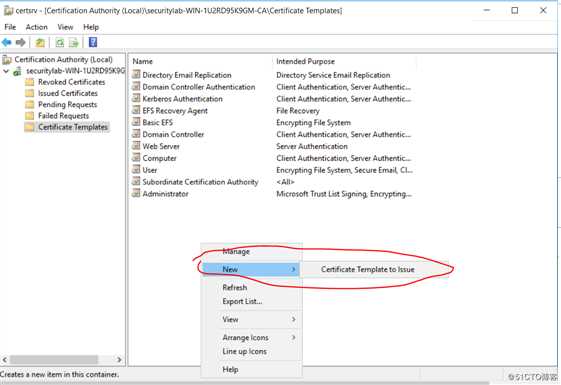Click the Microsoft Trust List Signing purpose
561x385 pixels.
344,194
